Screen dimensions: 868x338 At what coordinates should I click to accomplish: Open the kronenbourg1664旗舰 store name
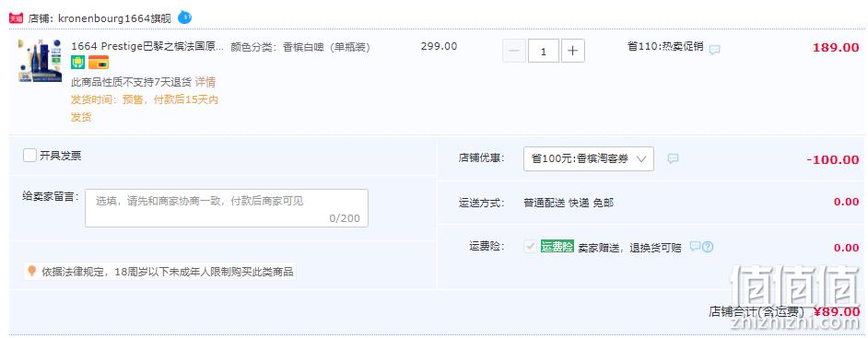(x=114, y=18)
